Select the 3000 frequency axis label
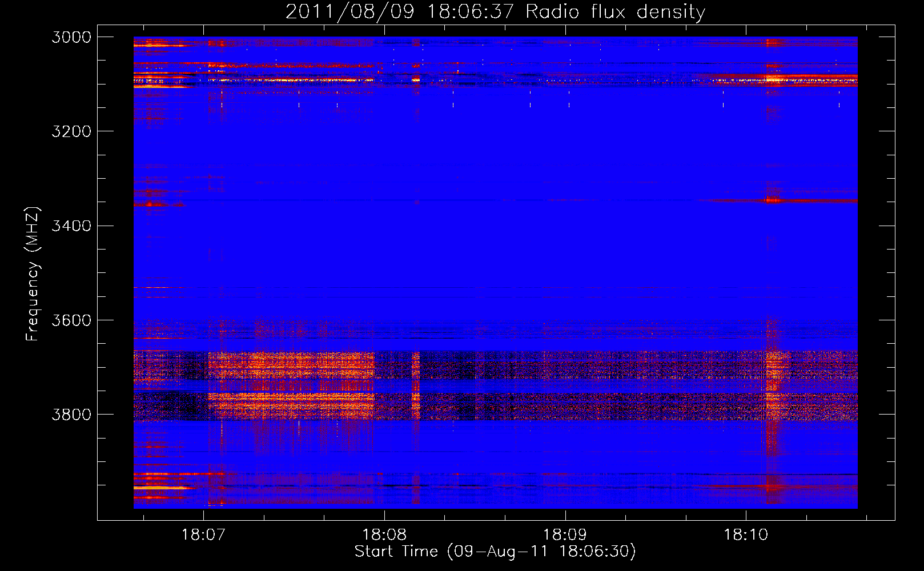The height and width of the screenshot is (571, 924). pyautogui.click(x=71, y=37)
